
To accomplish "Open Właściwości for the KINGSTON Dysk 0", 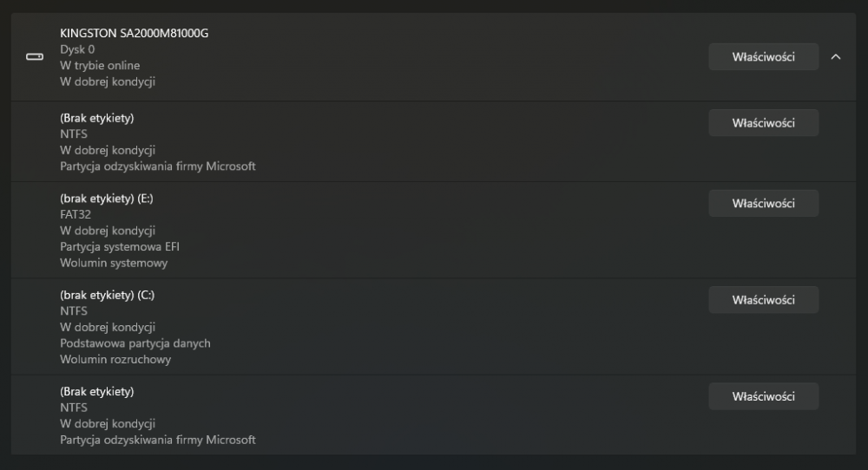I will pyautogui.click(x=763, y=57).
